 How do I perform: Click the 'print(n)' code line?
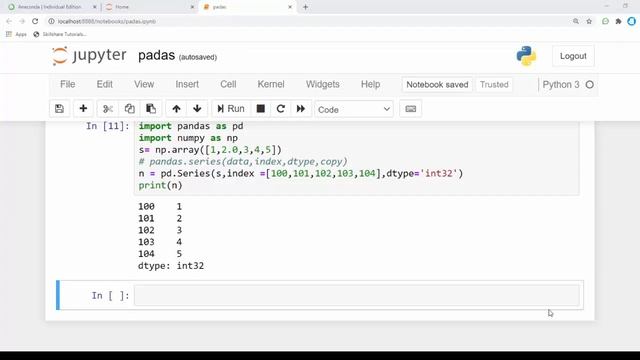point(160,185)
